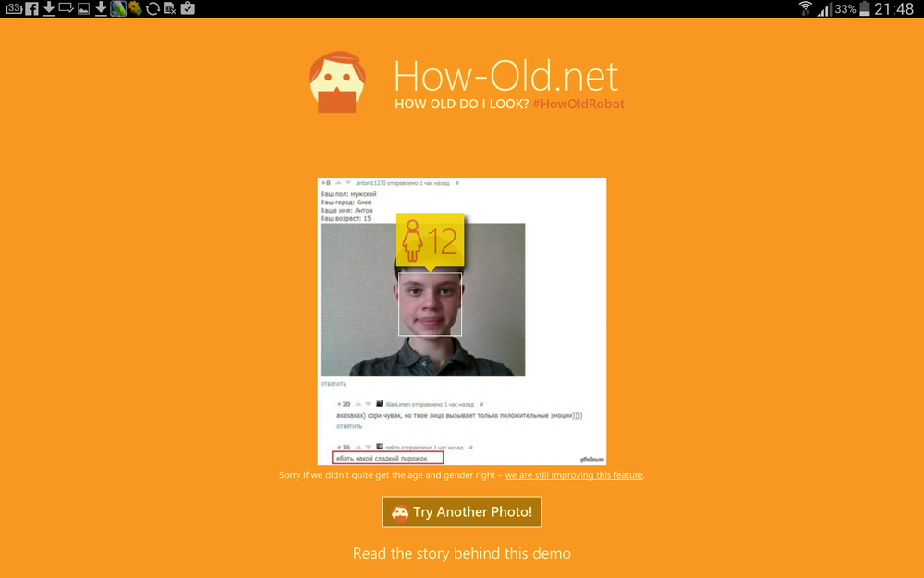Open 'we are still improving this feature' link
The height and width of the screenshot is (578, 924).
point(574,475)
